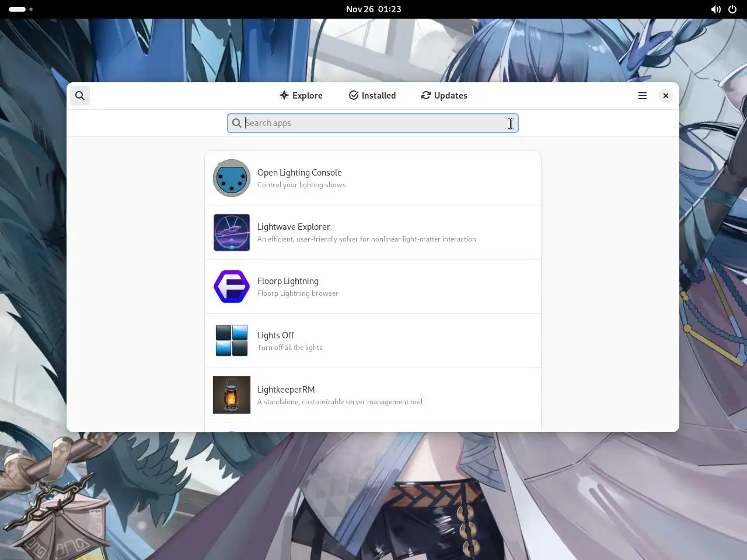Switch to the Updates tab
The width and height of the screenshot is (747, 560).
[x=444, y=96]
